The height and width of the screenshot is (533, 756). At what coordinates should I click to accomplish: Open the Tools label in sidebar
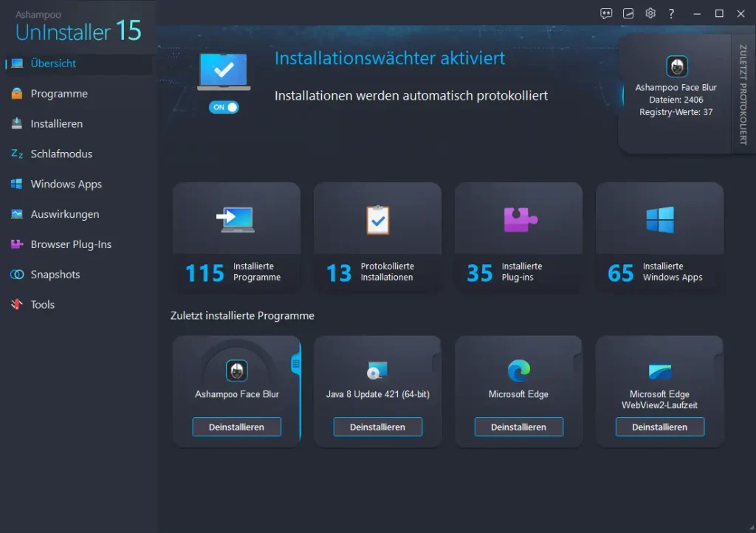click(x=42, y=305)
